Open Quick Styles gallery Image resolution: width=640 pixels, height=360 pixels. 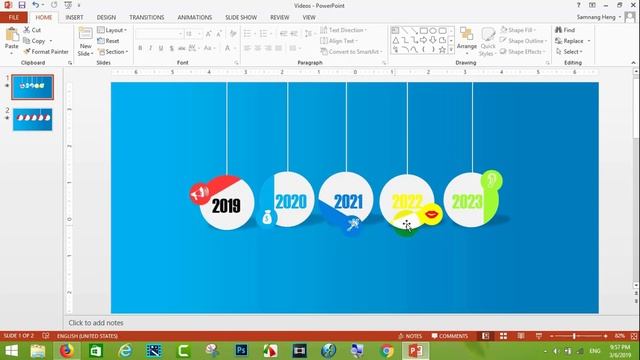[x=487, y=42]
